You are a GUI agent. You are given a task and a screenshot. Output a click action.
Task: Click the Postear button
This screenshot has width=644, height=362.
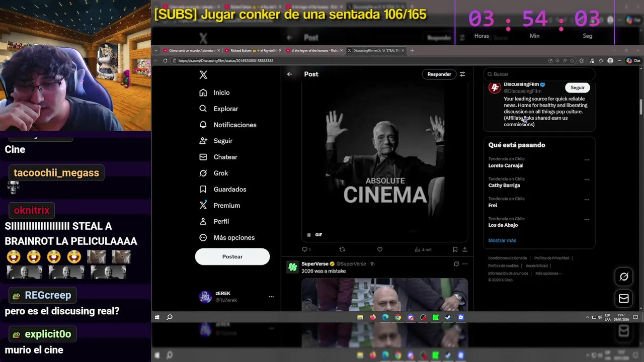(x=232, y=256)
